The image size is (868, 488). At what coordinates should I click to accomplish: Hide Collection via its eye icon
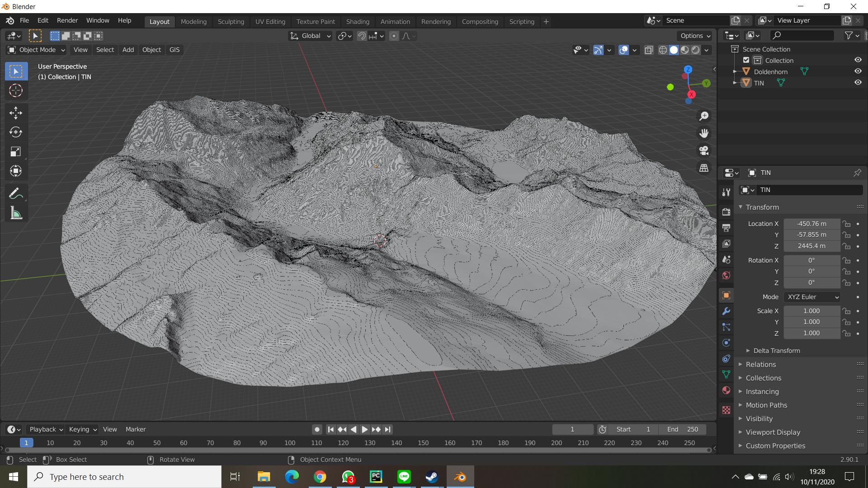point(858,60)
